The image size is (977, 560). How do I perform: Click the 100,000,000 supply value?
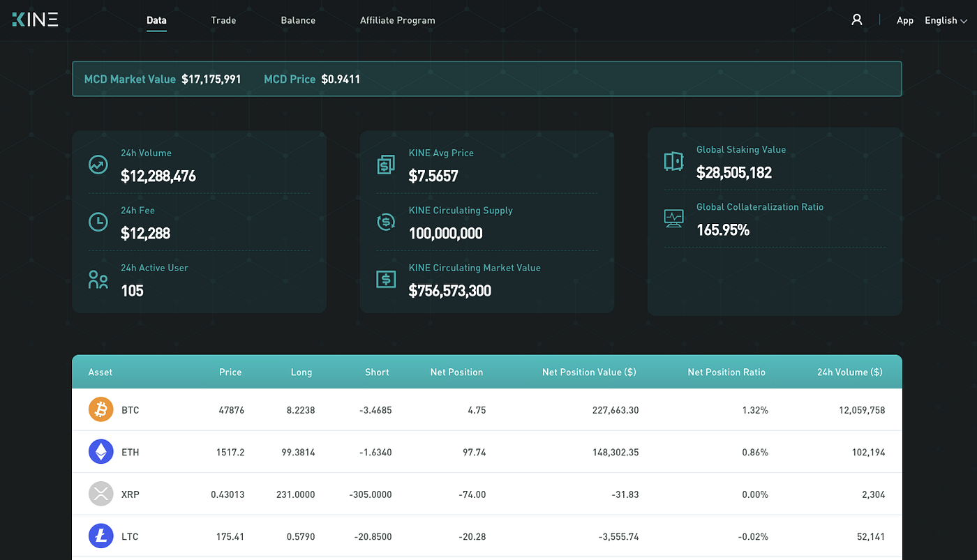click(x=445, y=234)
